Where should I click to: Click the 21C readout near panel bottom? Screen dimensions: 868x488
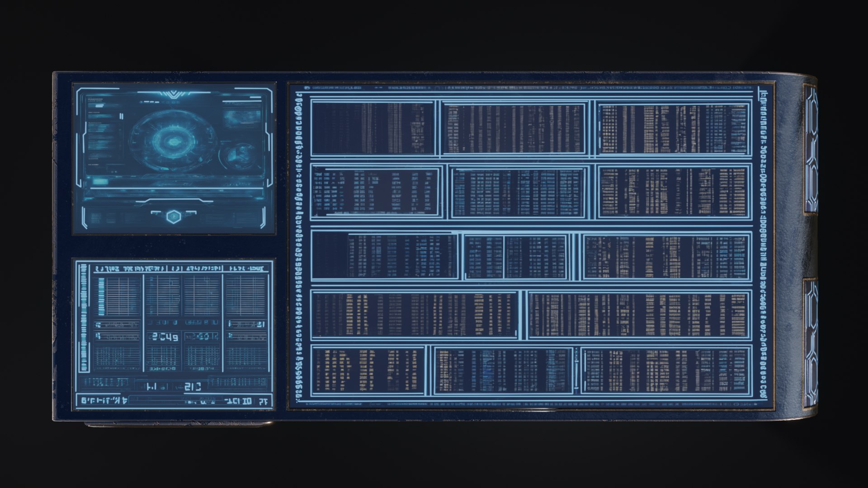pyautogui.click(x=193, y=386)
